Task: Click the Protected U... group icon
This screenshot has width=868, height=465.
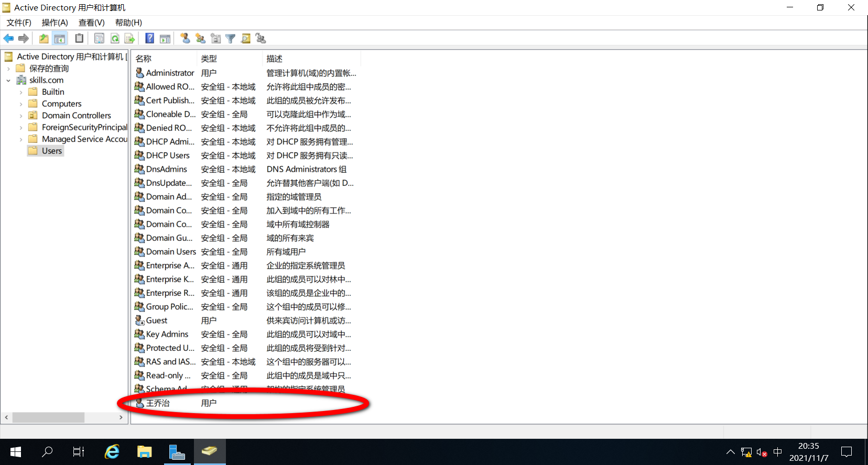Action: click(x=139, y=348)
